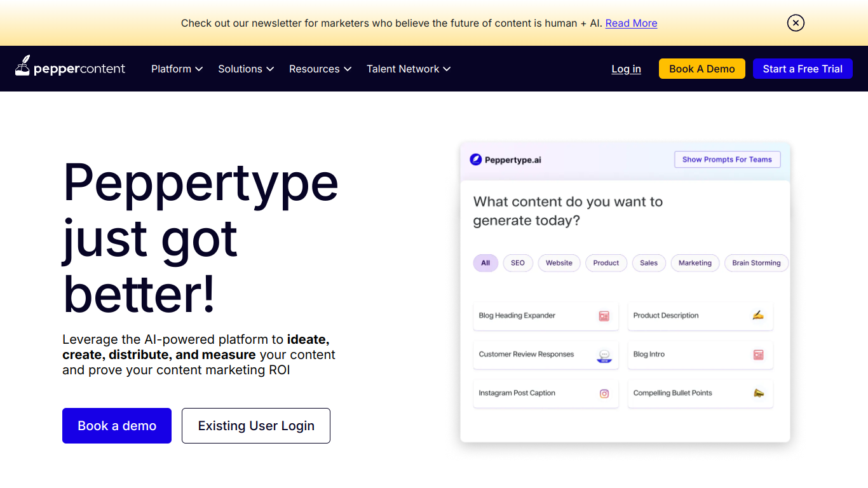Select the Brain Storming category filter
Screen dimensions: 868x488
click(756, 263)
